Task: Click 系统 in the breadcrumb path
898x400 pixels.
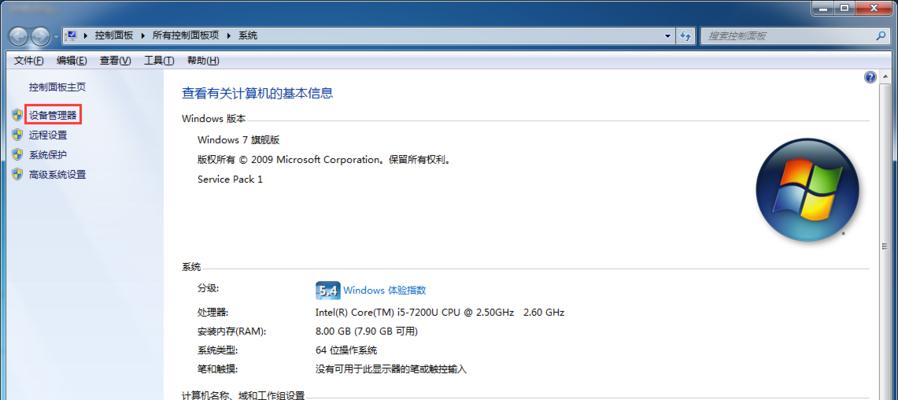Action: tap(248, 36)
